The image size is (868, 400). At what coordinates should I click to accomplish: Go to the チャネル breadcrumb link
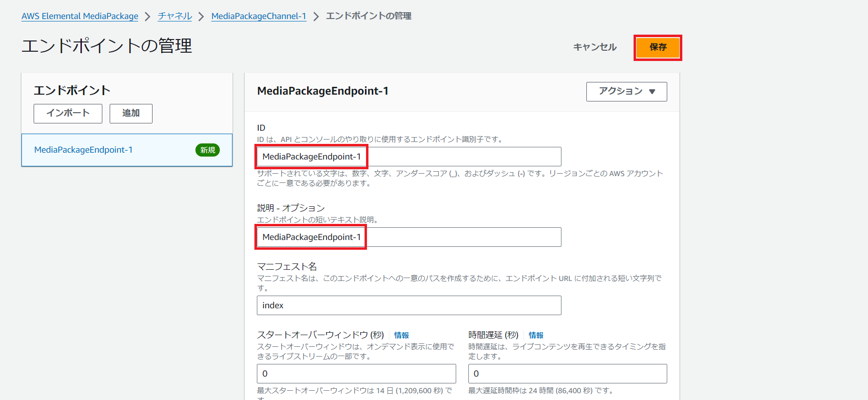click(x=174, y=16)
